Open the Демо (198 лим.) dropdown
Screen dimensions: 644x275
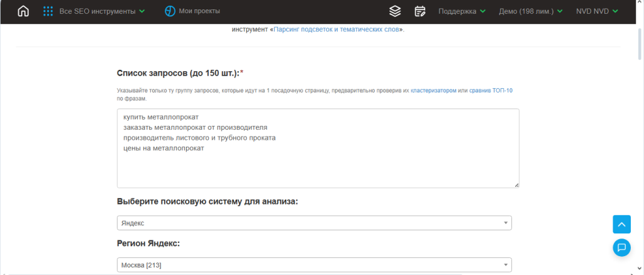(530, 11)
